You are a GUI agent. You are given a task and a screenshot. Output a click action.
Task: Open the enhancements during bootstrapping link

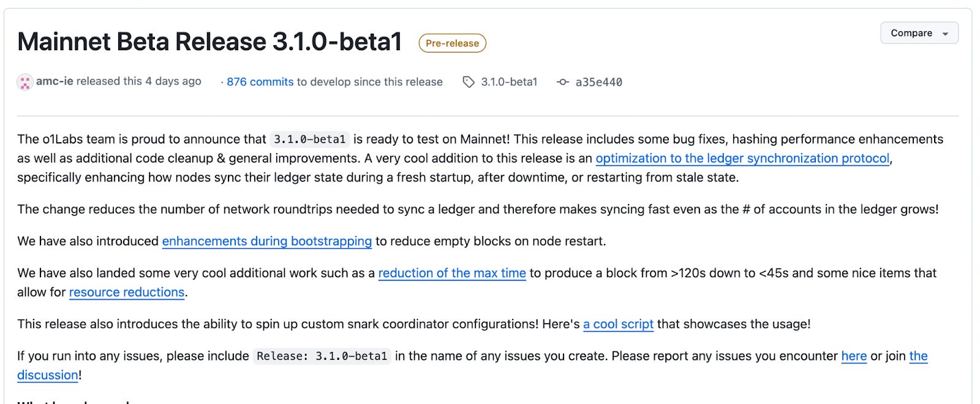pyautogui.click(x=266, y=241)
